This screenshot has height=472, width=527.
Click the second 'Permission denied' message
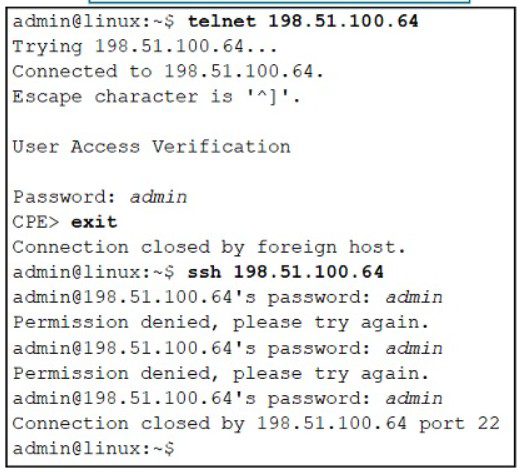pos(221,374)
